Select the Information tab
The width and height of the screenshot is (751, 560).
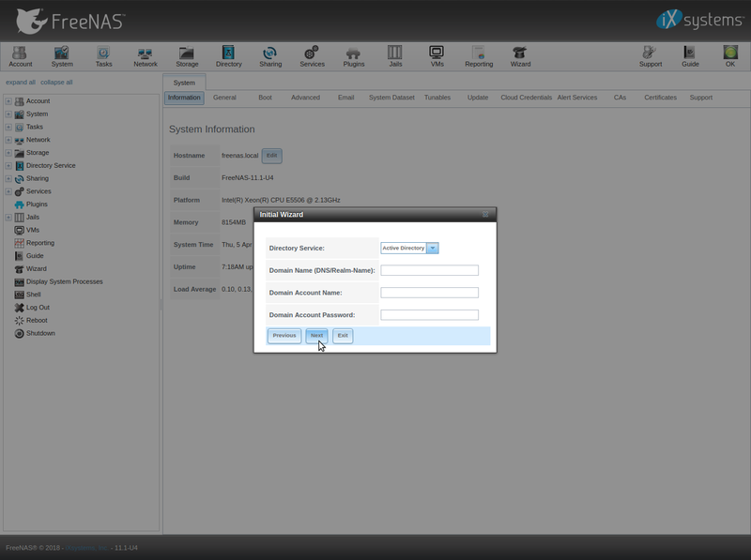coord(184,98)
